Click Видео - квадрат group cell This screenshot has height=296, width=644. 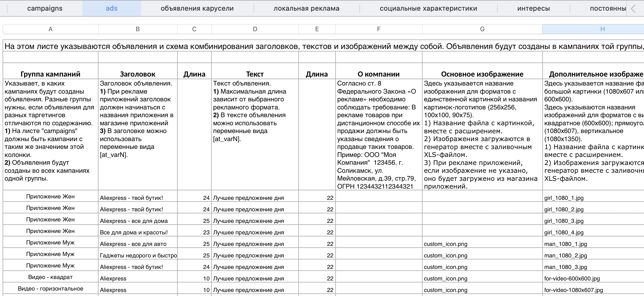click(x=50, y=277)
